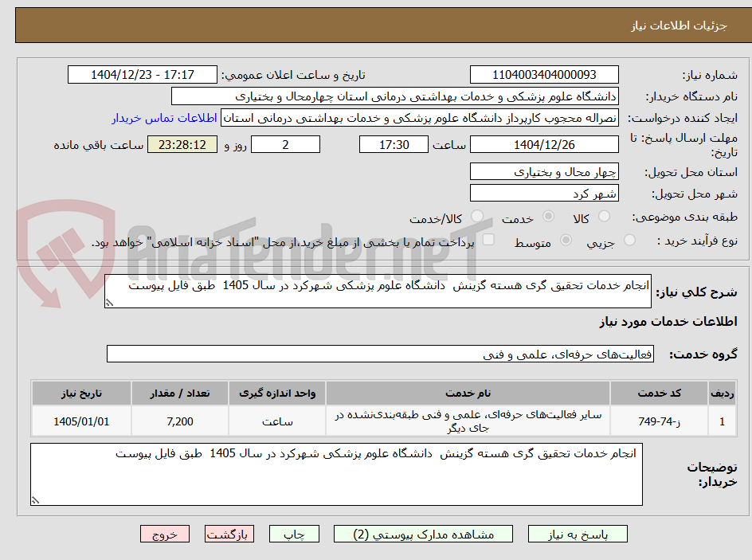
Task: Click the 'تعداد / مقدار' column header
Action: [180, 394]
